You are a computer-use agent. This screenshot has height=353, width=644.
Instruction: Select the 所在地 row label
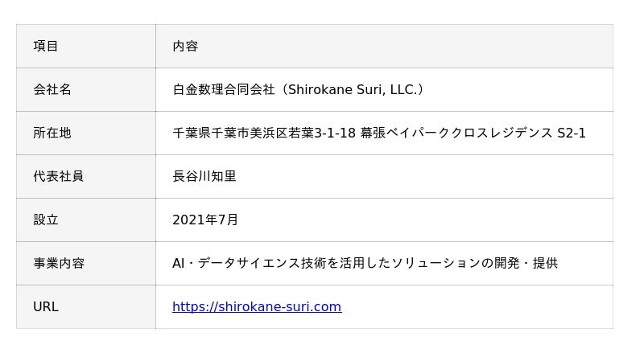pyautogui.click(x=52, y=133)
